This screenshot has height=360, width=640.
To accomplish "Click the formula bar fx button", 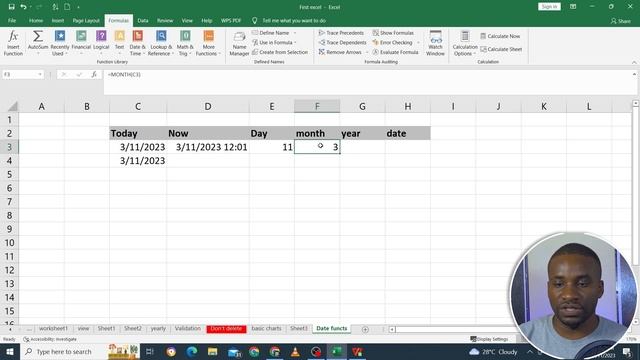I will 94,75.
